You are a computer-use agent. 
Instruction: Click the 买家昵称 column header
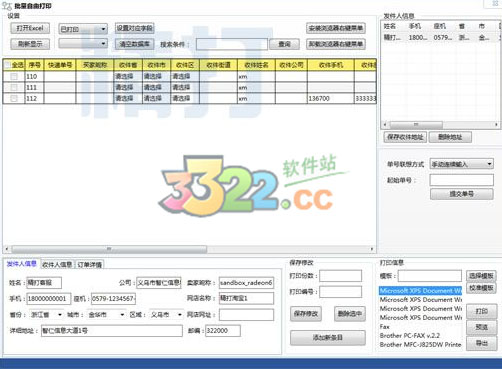tap(95, 65)
